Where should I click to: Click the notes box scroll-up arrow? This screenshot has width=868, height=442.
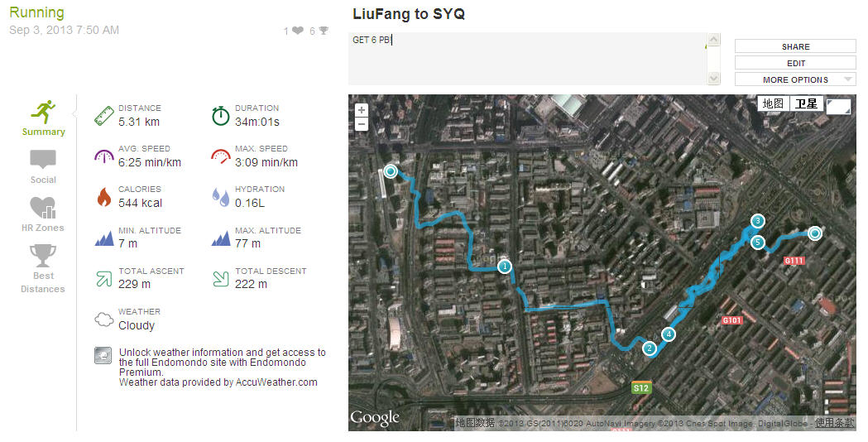point(713,40)
